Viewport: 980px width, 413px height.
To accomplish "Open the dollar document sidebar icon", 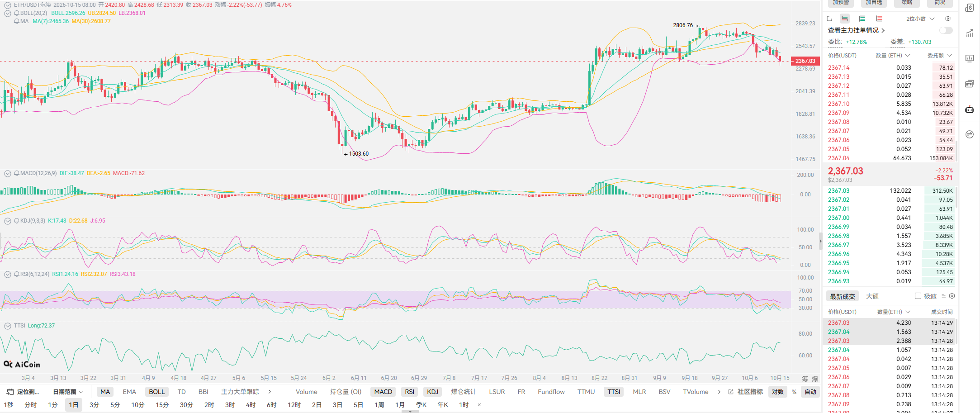I will 969,8.
